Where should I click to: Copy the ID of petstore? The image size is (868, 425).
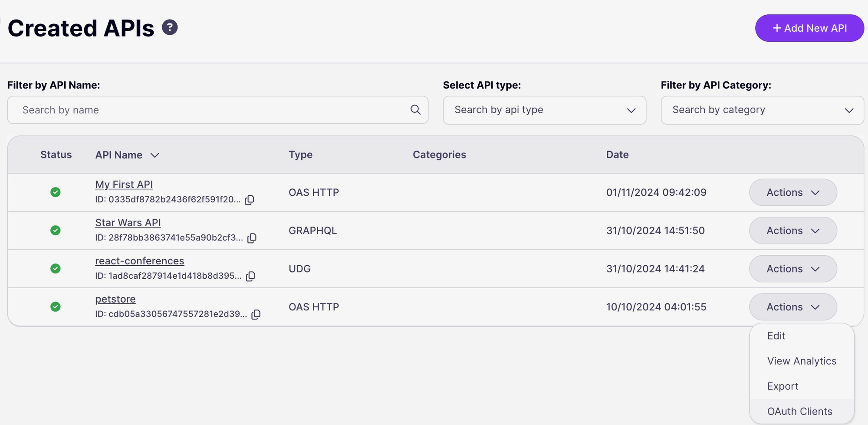point(255,314)
